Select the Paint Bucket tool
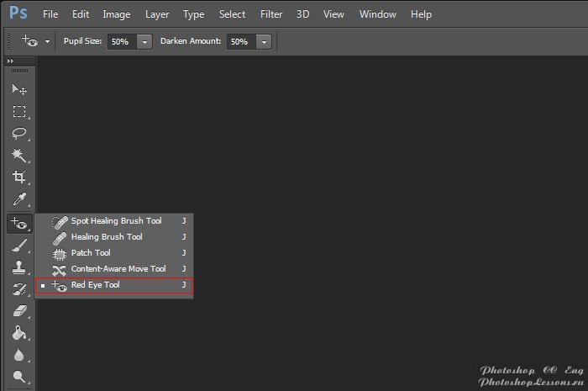588x391 pixels. point(18,334)
